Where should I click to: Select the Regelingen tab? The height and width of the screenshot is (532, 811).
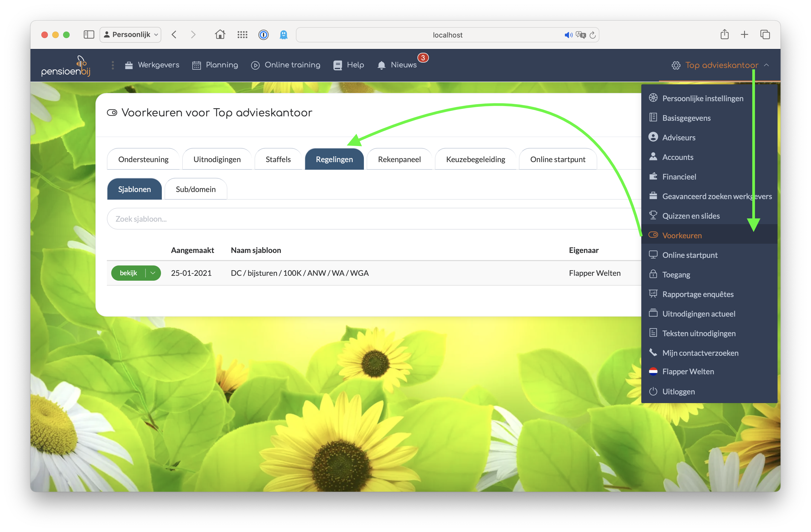click(x=334, y=159)
